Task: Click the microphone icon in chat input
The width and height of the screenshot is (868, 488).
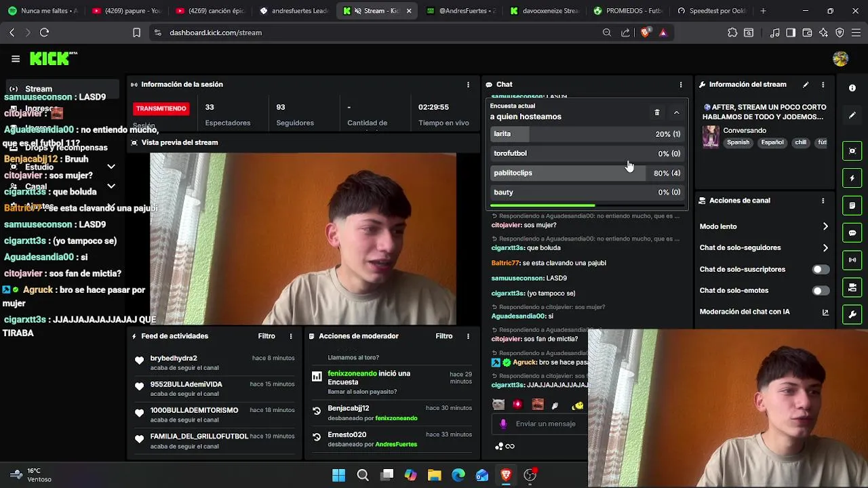Action: pos(503,424)
